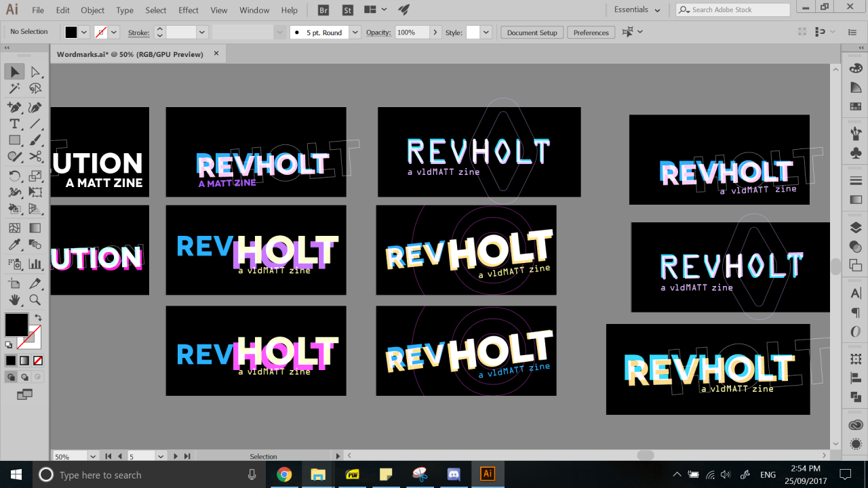Open fill color dropdown in control bar
Viewport: 868px width, 488px height.
84,32
